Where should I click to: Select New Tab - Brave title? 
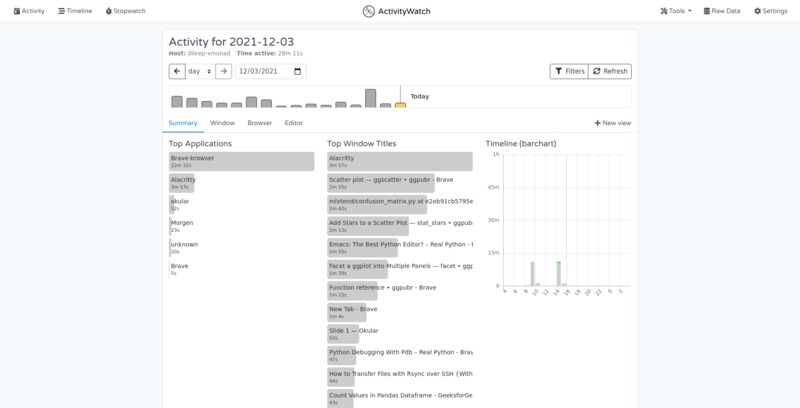[x=353, y=312]
